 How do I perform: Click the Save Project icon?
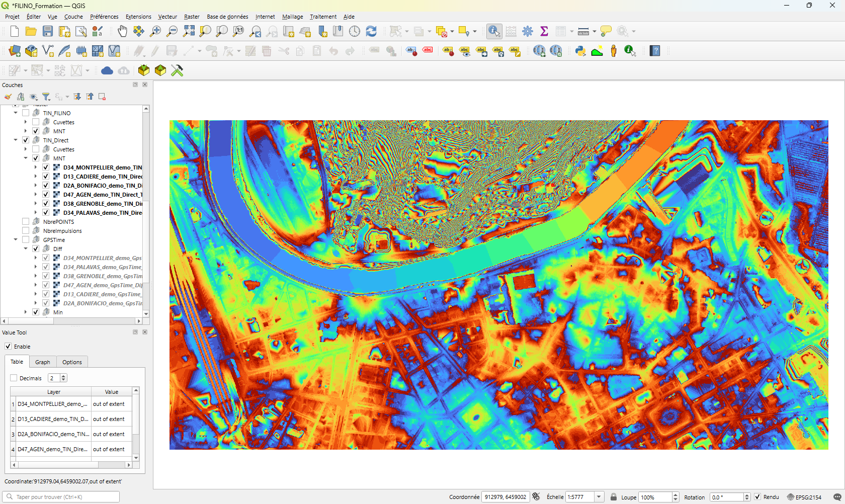tap(48, 31)
